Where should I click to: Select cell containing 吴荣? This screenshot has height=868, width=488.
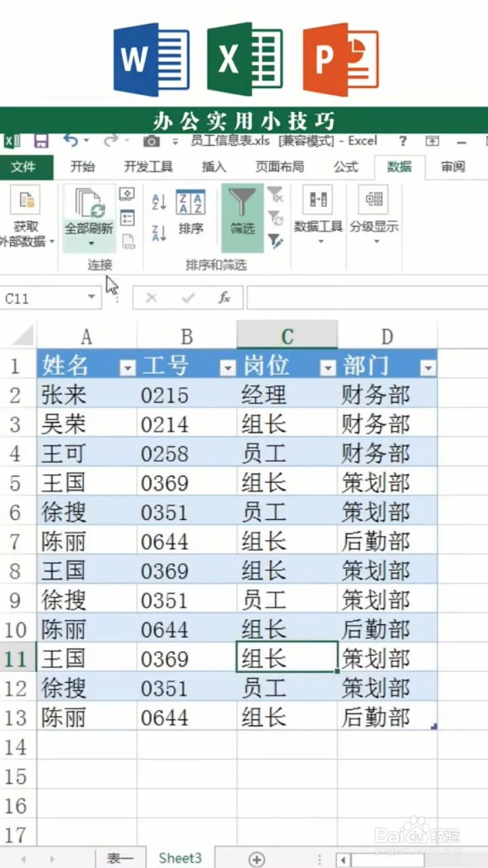click(x=87, y=424)
